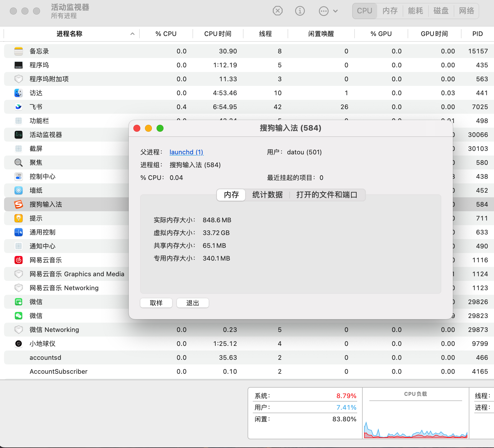
Task: Select the 微信 Networking process name
Action: pyautogui.click(x=54, y=330)
